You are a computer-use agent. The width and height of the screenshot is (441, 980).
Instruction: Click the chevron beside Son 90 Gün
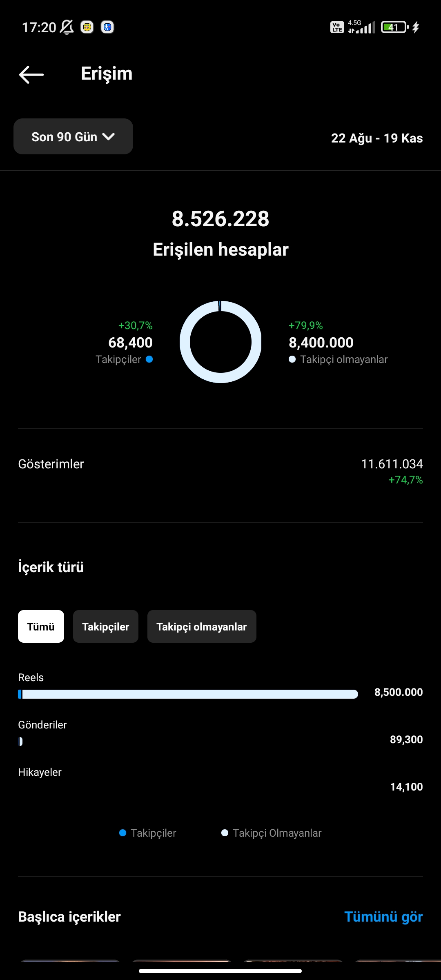pyautogui.click(x=109, y=137)
